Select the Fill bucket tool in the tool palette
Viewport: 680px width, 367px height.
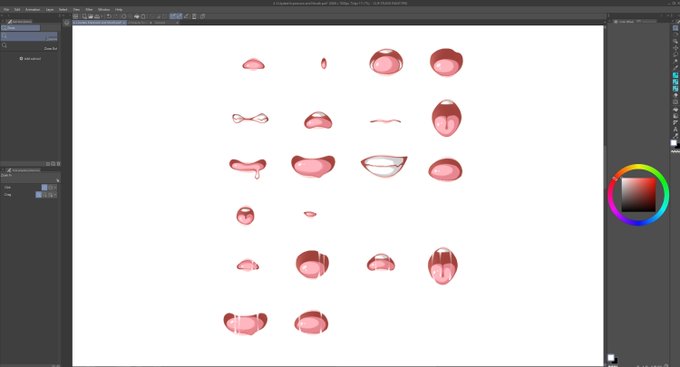pyautogui.click(x=675, y=109)
